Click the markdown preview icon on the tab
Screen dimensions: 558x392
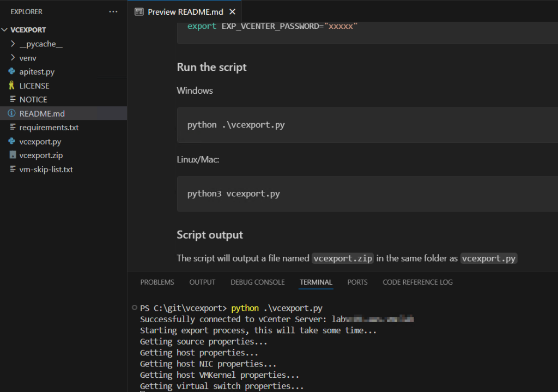coord(139,10)
